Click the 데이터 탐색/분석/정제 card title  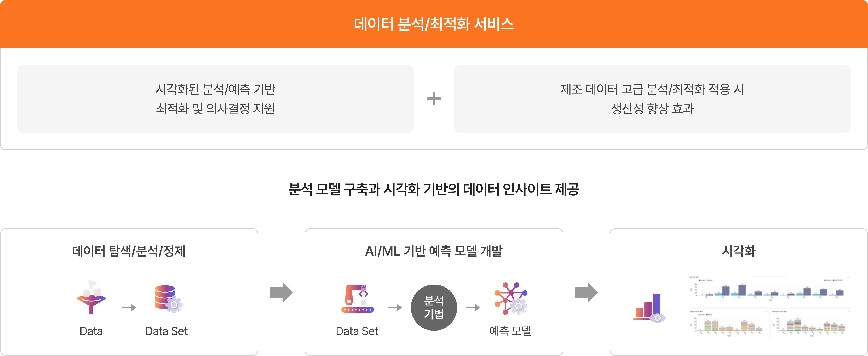(129, 251)
